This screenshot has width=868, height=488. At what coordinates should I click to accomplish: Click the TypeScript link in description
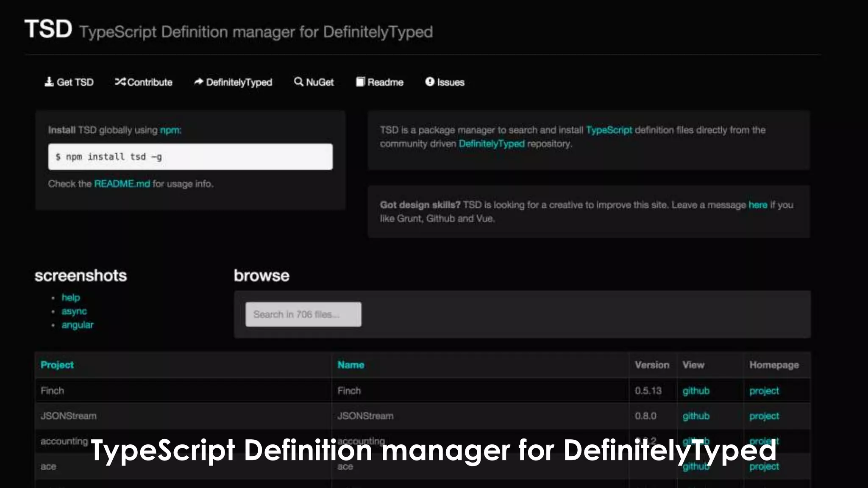click(x=609, y=130)
